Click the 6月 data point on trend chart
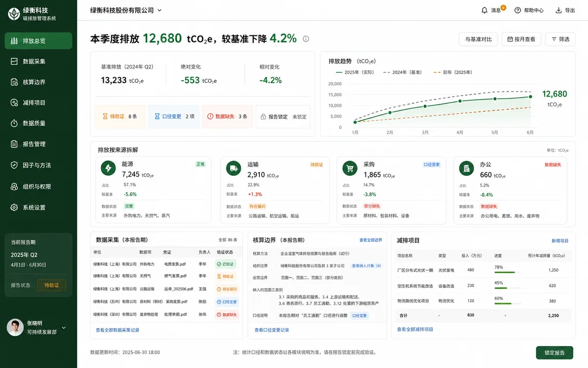 530,97
